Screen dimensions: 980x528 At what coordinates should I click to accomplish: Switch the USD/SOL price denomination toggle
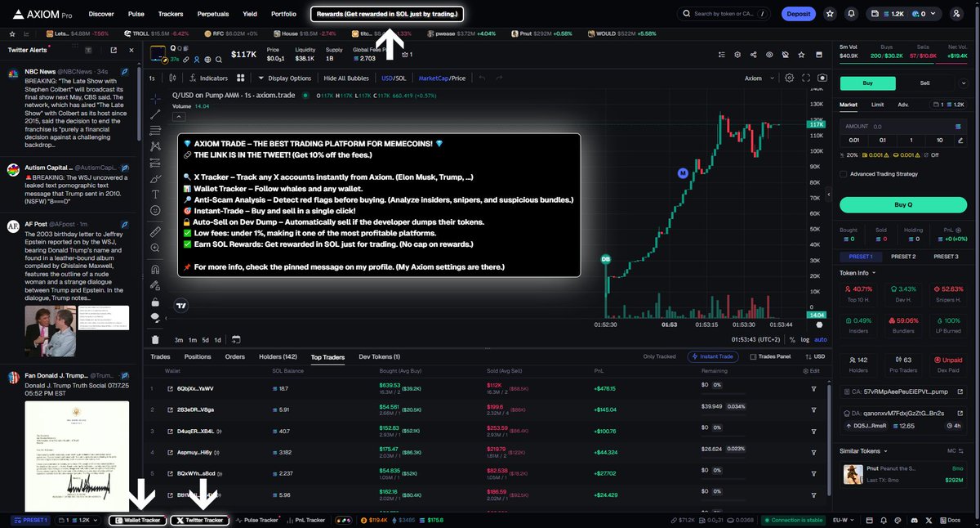pos(394,78)
